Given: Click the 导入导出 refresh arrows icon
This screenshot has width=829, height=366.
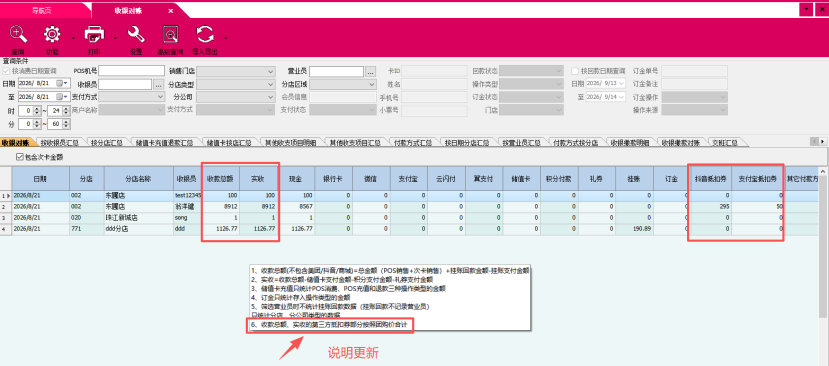Looking at the screenshot, I should click(x=205, y=34).
